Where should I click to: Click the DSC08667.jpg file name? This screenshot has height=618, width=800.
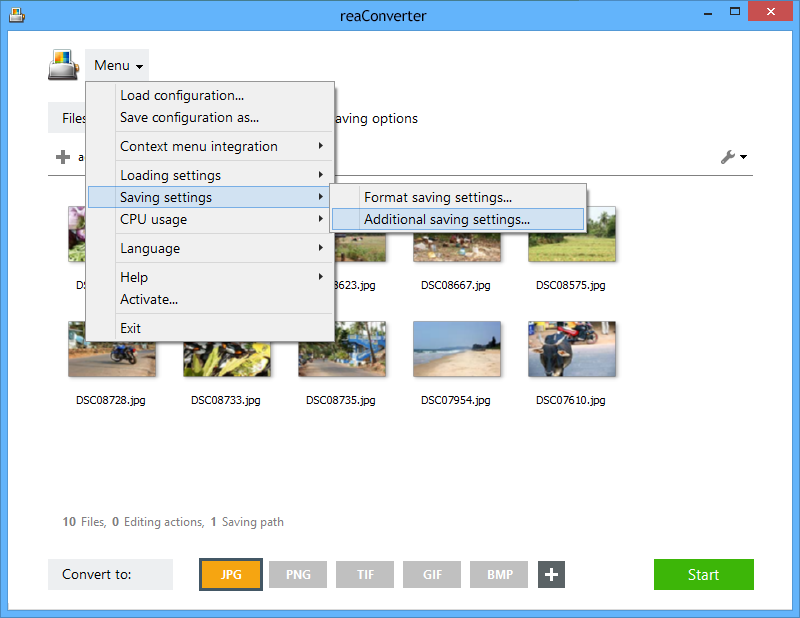(456, 285)
